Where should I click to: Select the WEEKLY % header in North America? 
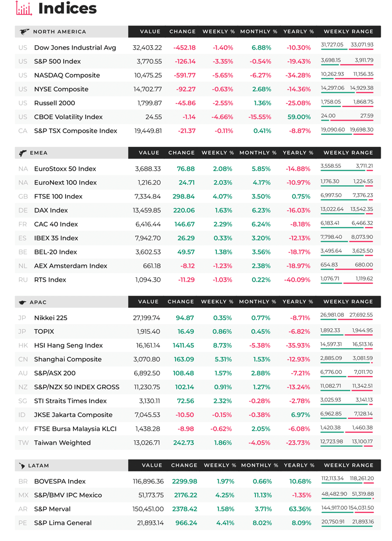[x=218, y=32]
